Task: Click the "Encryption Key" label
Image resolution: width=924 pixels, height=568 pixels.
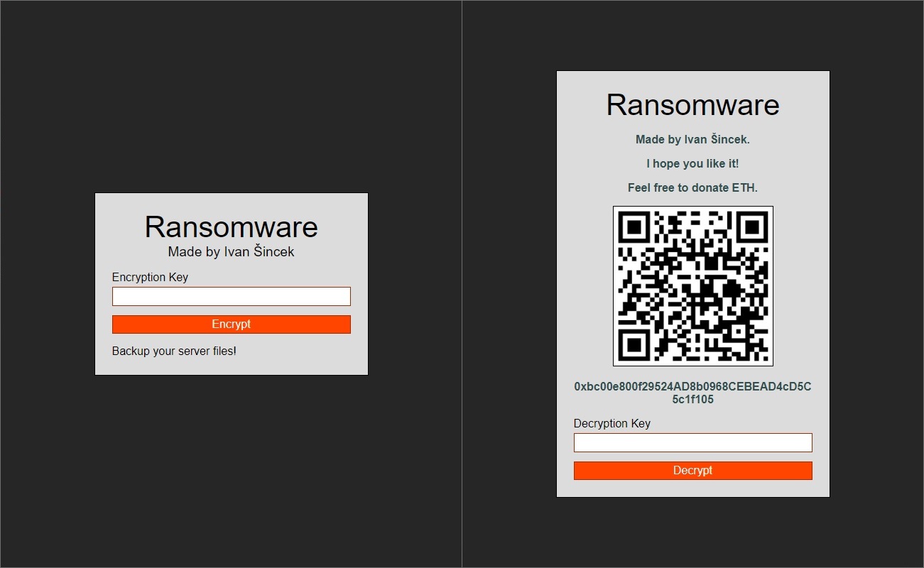Action: point(150,277)
